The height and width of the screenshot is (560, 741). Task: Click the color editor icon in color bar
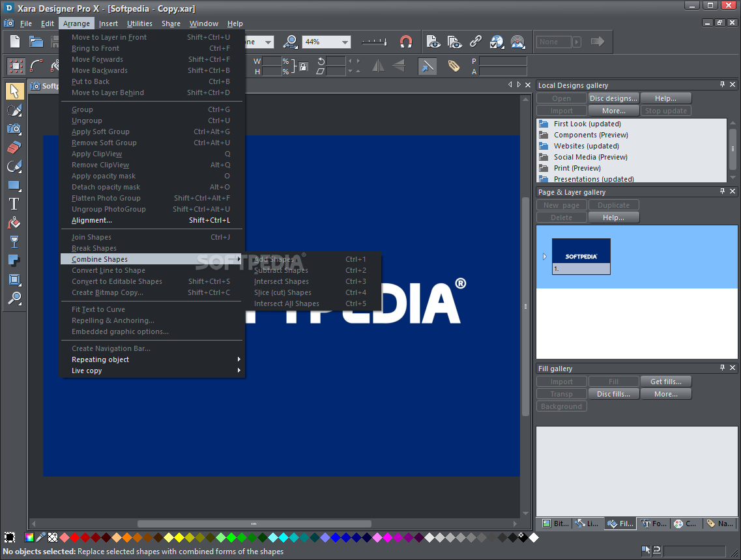point(29,537)
